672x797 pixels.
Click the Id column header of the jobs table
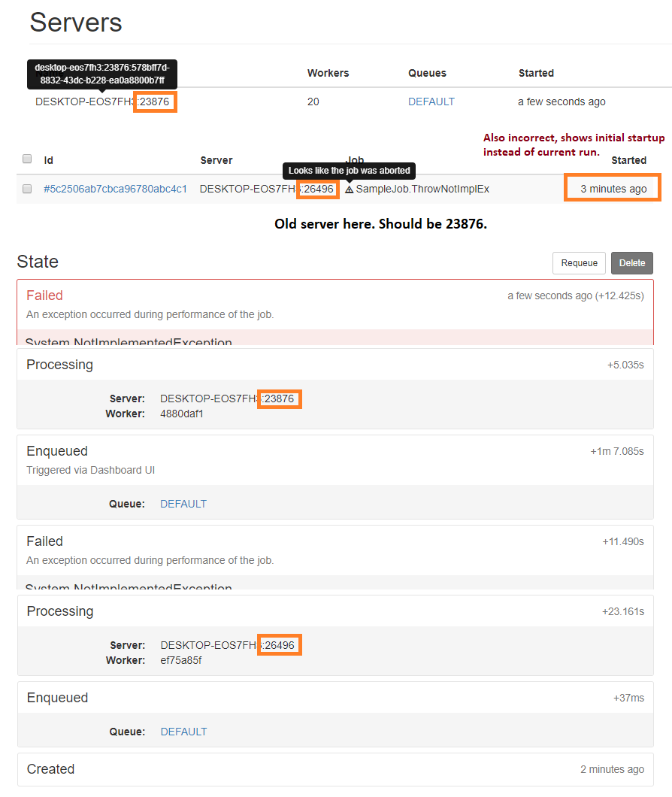[48, 160]
